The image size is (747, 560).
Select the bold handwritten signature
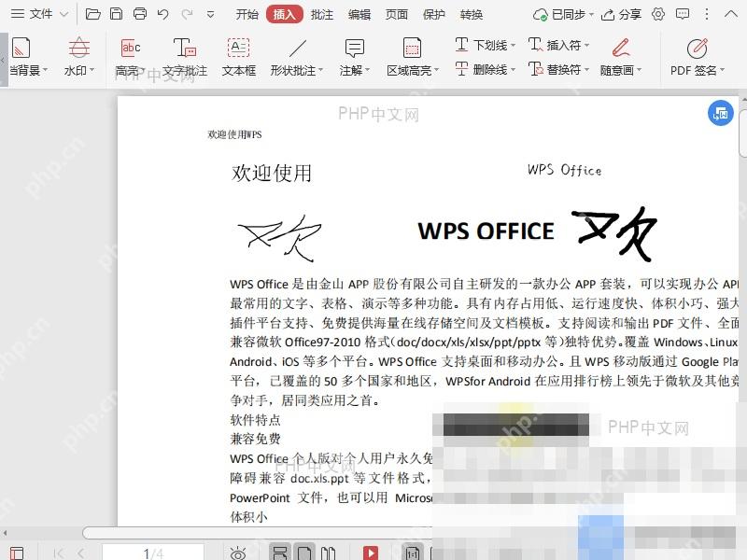[x=614, y=233]
